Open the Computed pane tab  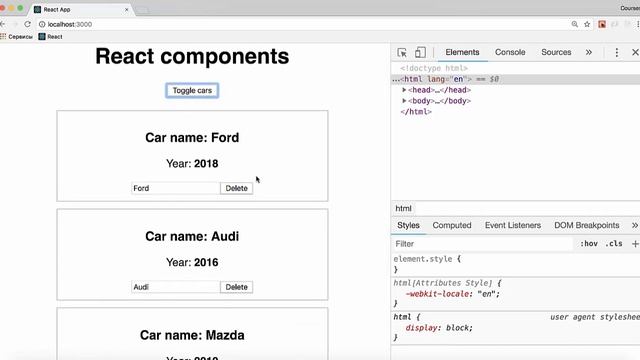(x=452, y=225)
